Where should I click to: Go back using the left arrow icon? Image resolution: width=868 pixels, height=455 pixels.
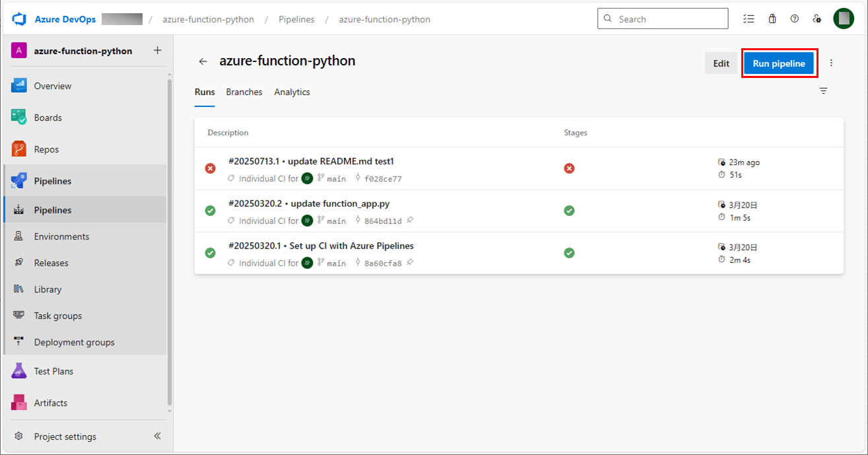coord(203,61)
